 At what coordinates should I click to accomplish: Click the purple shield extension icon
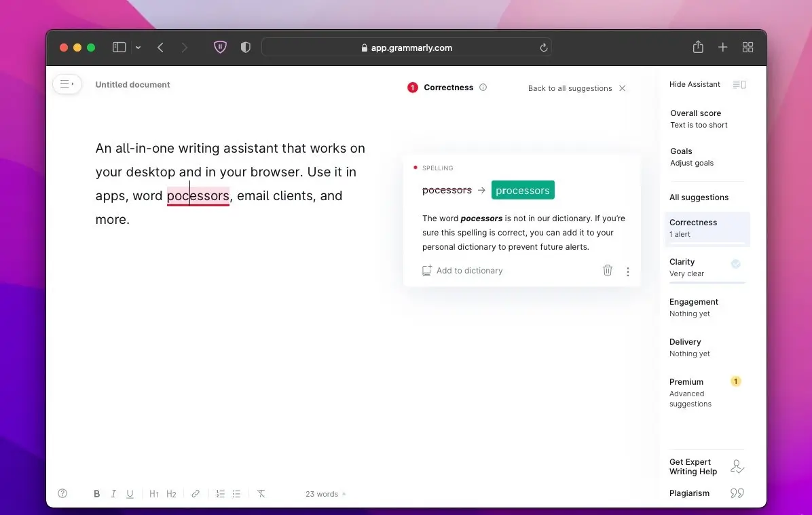coord(220,47)
